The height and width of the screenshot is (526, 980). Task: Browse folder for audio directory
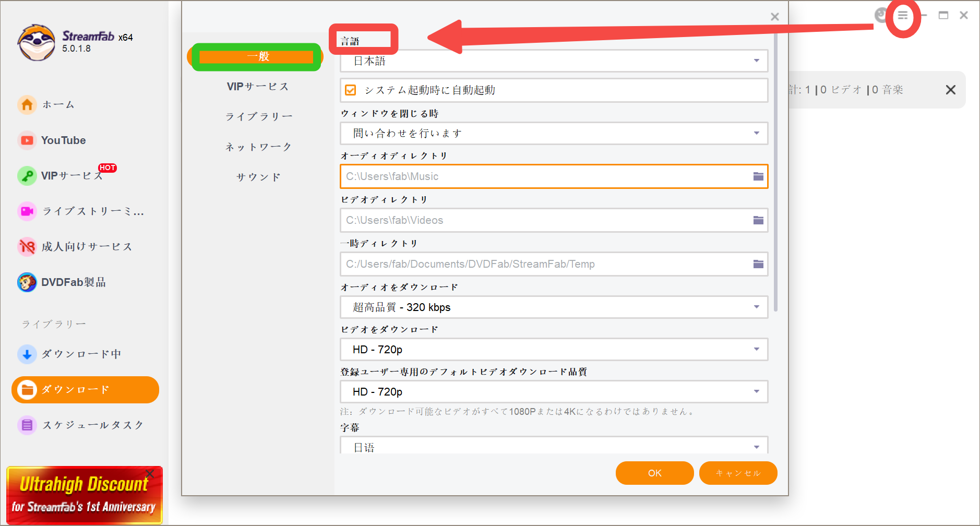tap(758, 176)
